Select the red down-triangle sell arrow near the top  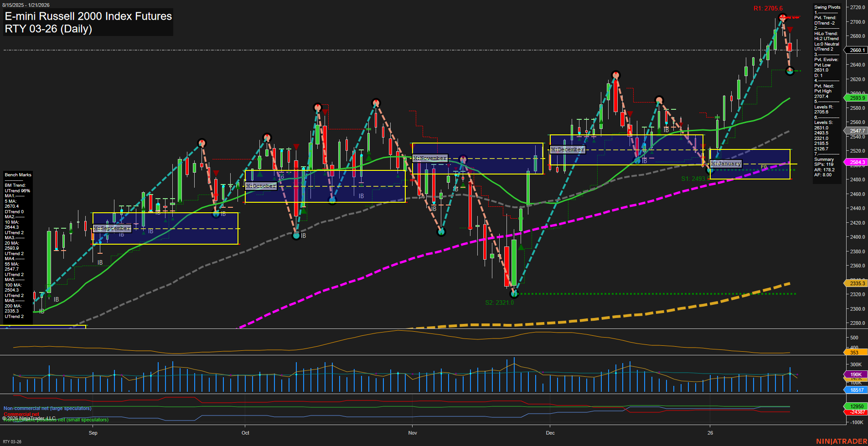pyautogui.click(x=790, y=30)
